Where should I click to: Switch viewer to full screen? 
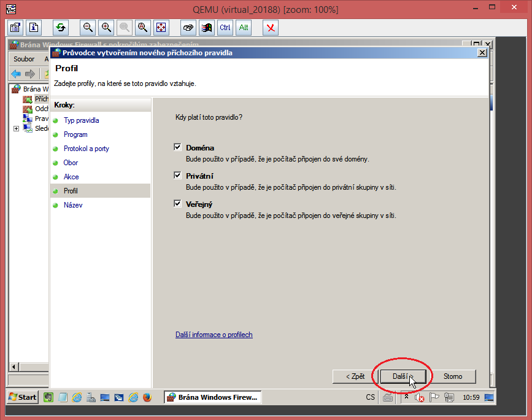(x=161, y=28)
